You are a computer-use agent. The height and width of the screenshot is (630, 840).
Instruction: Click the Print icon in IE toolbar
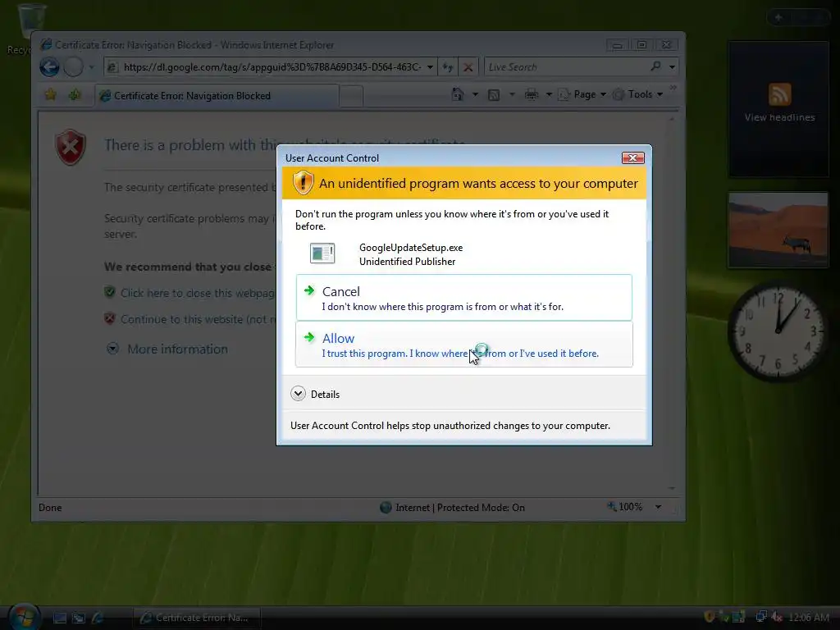click(532, 95)
